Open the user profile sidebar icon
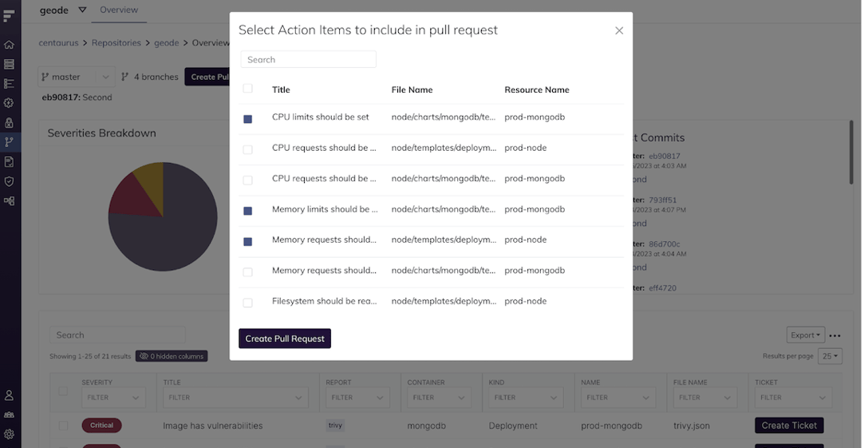Screen dimensions: 868x448 [9, 395]
